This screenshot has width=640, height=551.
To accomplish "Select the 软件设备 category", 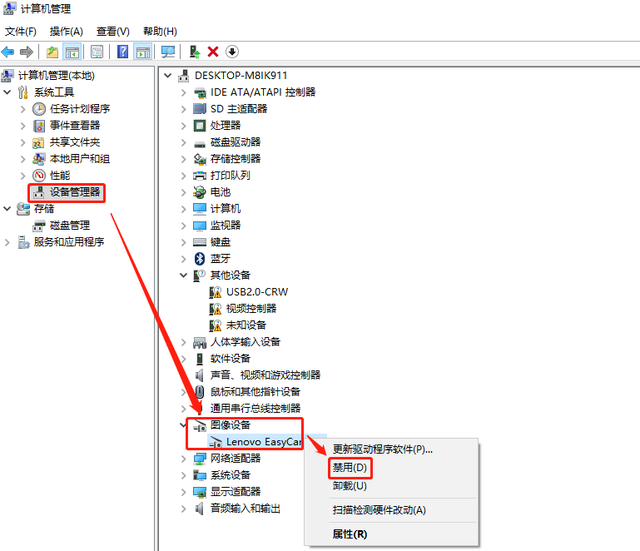I will 230,358.
